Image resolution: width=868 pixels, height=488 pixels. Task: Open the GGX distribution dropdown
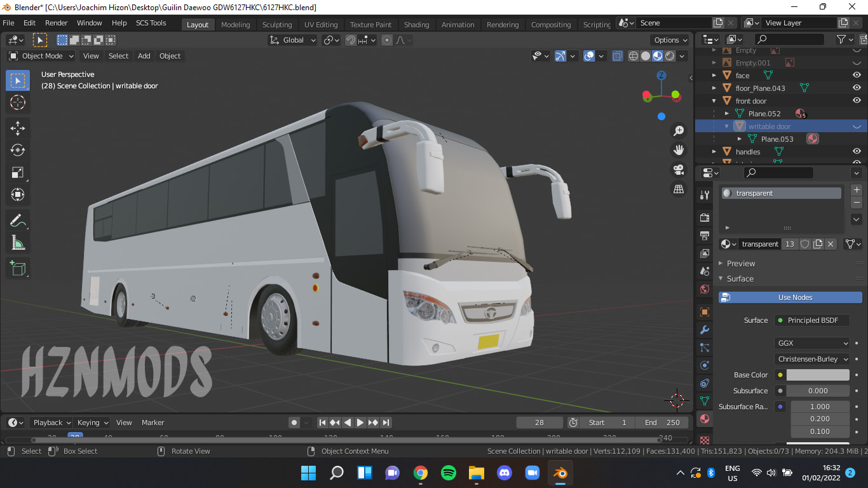(813, 343)
